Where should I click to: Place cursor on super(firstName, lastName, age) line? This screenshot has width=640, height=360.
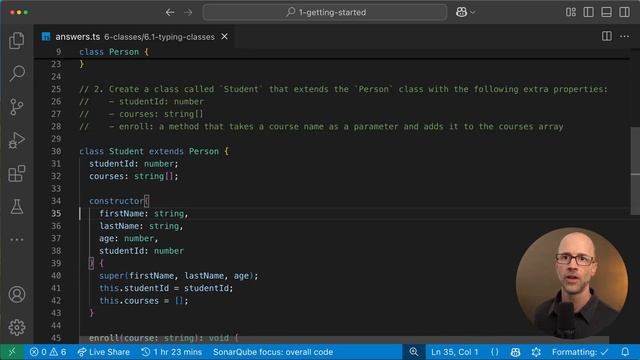click(179, 276)
